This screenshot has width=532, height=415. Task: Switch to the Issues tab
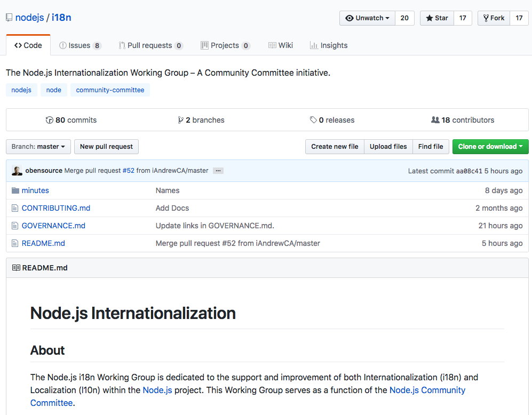(x=80, y=45)
